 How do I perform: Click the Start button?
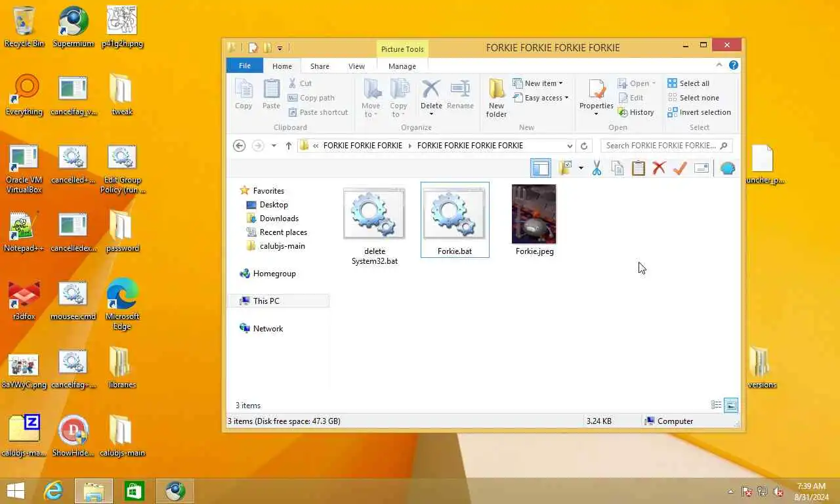15,491
